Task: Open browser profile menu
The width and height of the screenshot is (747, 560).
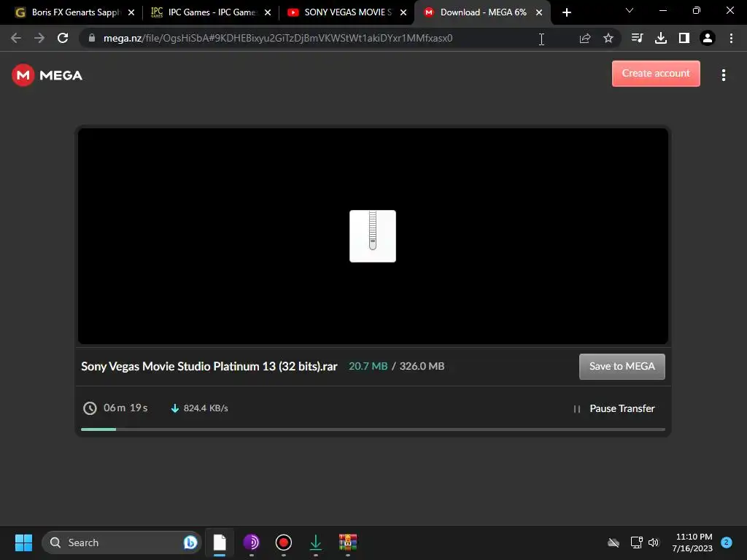Action: pyautogui.click(x=708, y=38)
